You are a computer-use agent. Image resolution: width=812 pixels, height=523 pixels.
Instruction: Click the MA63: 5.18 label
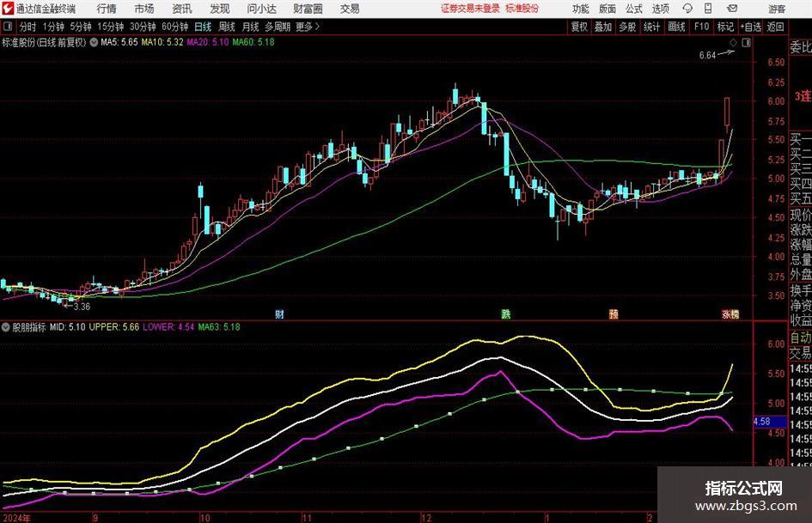pyautogui.click(x=219, y=327)
